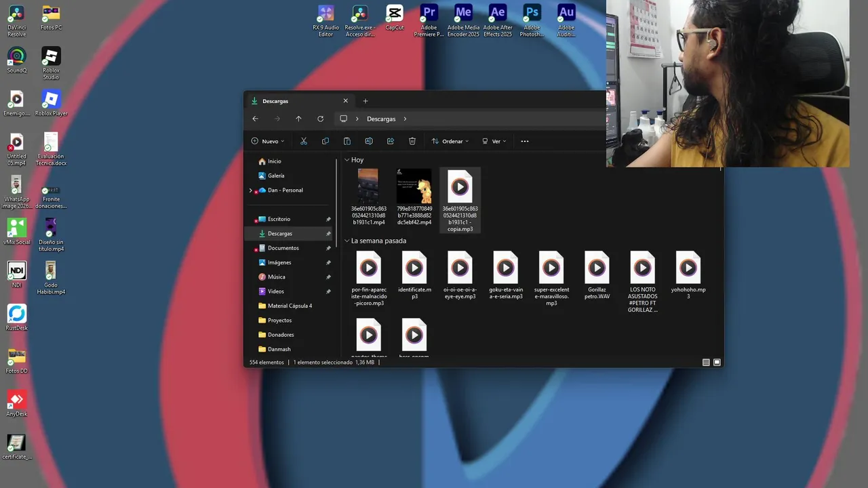Open a new Explorer tab
The image size is (868, 488).
(x=366, y=101)
